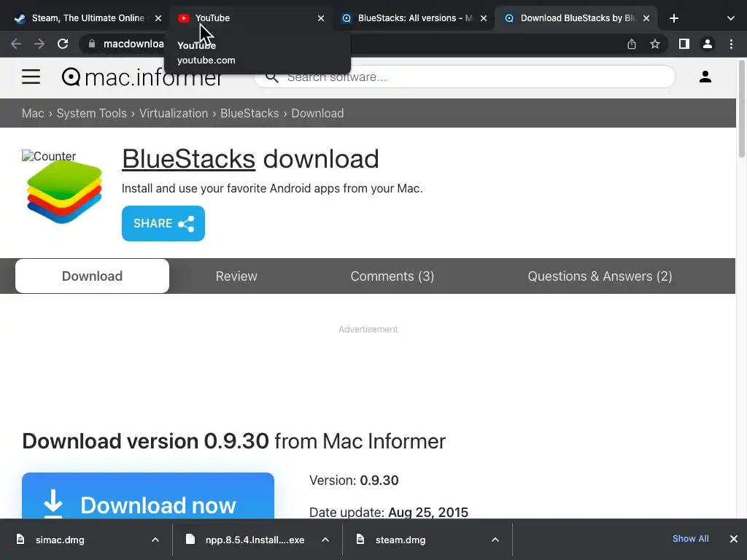This screenshot has width=747, height=560.
Task: View site security lock info
Action: pyautogui.click(x=91, y=44)
